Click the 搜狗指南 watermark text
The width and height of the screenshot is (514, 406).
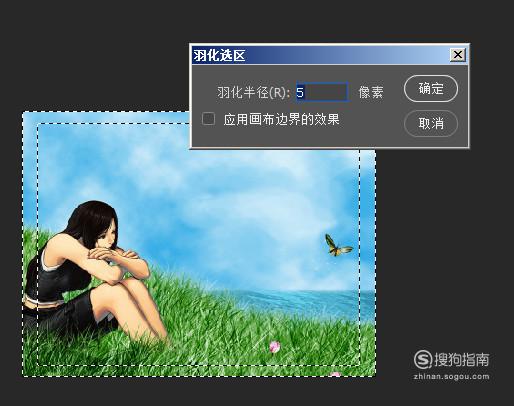click(x=462, y=359)
